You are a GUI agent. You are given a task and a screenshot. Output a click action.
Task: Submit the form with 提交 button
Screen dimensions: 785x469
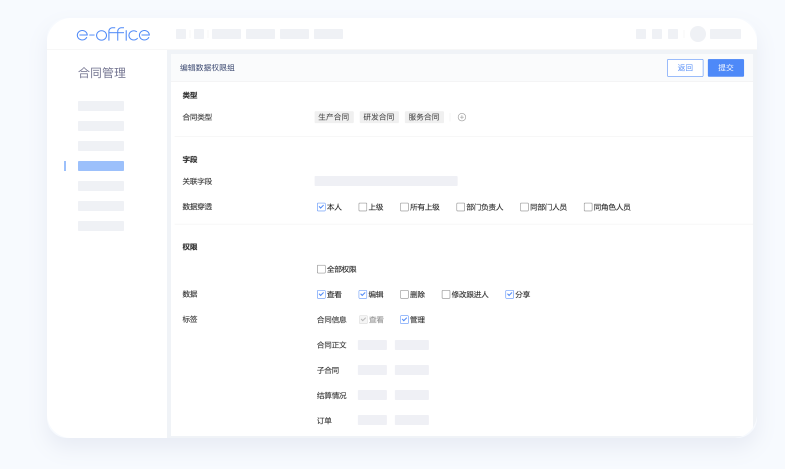725,68
